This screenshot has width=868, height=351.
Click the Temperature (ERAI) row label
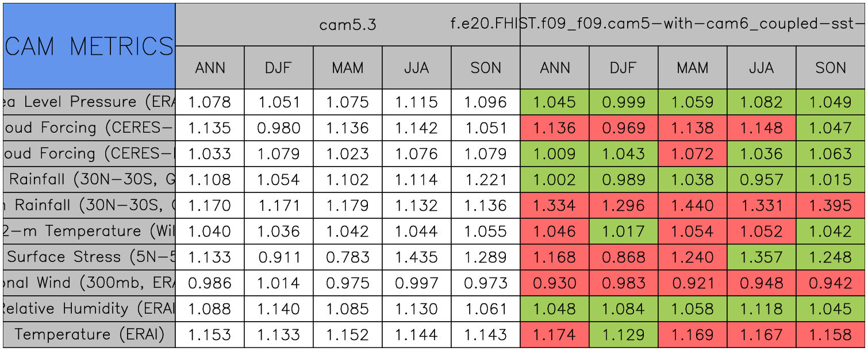(x=89, y=335)
